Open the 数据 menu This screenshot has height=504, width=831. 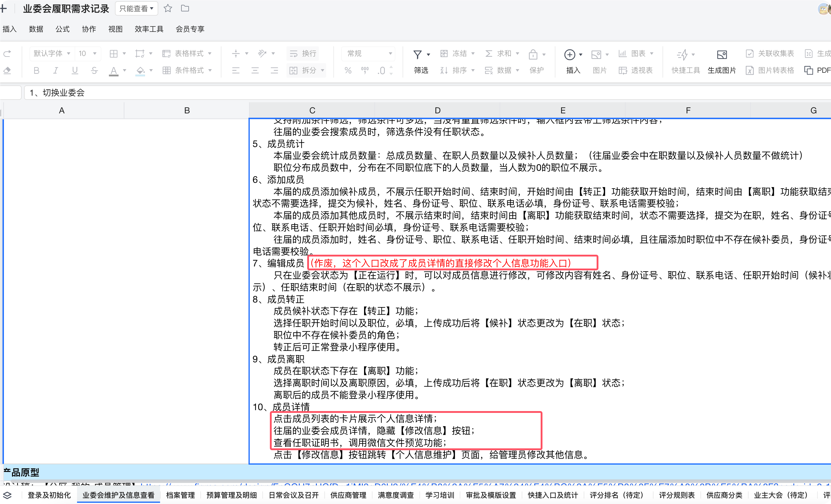[x=36, y=29]
